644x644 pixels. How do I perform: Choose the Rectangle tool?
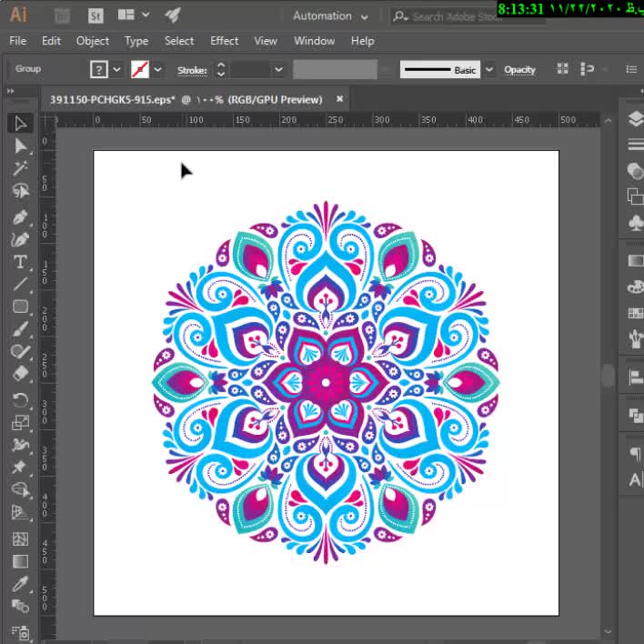(x=21, y=307)
